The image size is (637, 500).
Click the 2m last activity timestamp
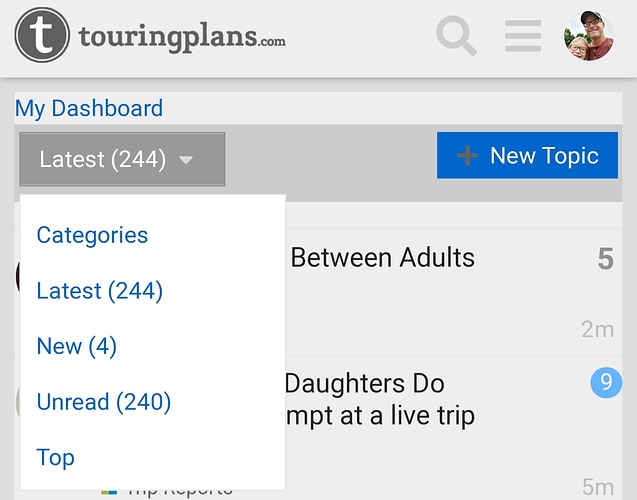pos(597,329)
